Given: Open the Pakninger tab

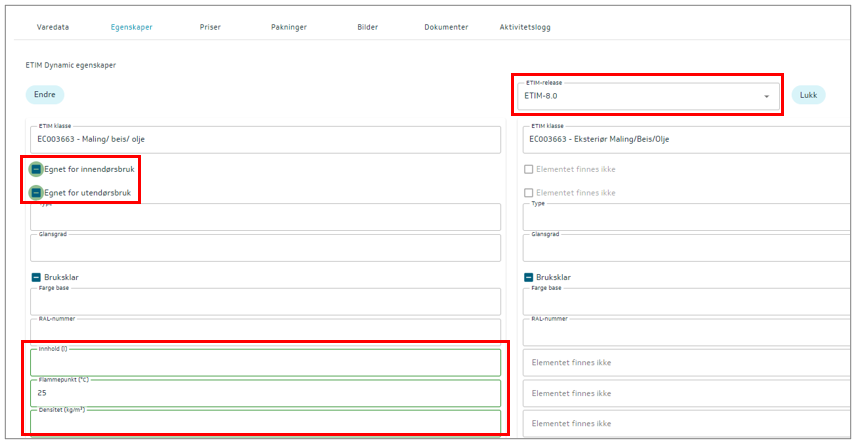Looking at the screenshot, I should (289, 27).
